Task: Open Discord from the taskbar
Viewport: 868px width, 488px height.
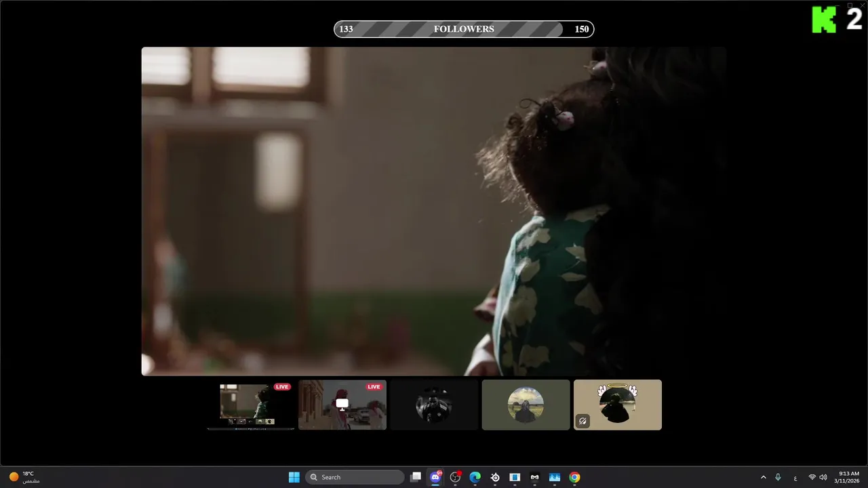Action: [435, 477]
